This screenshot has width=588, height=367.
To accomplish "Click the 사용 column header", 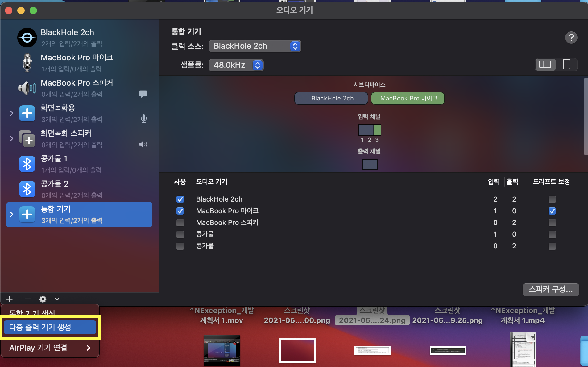I will tap(180, 181).
